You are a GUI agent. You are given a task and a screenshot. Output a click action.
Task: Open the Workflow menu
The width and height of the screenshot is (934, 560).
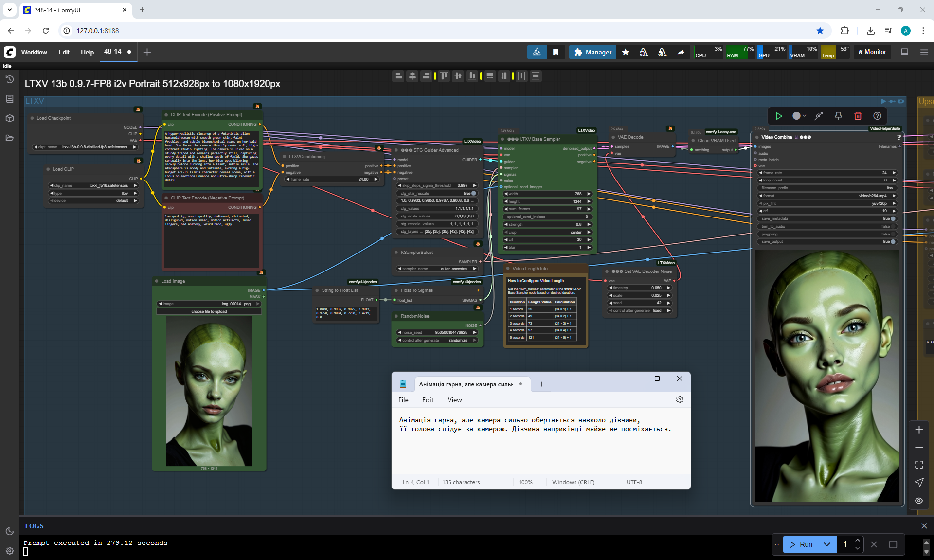[x=34, y=52]
